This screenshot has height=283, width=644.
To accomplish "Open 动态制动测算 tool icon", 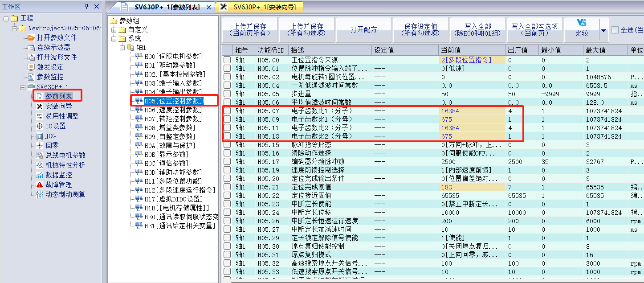I will 40,194.
